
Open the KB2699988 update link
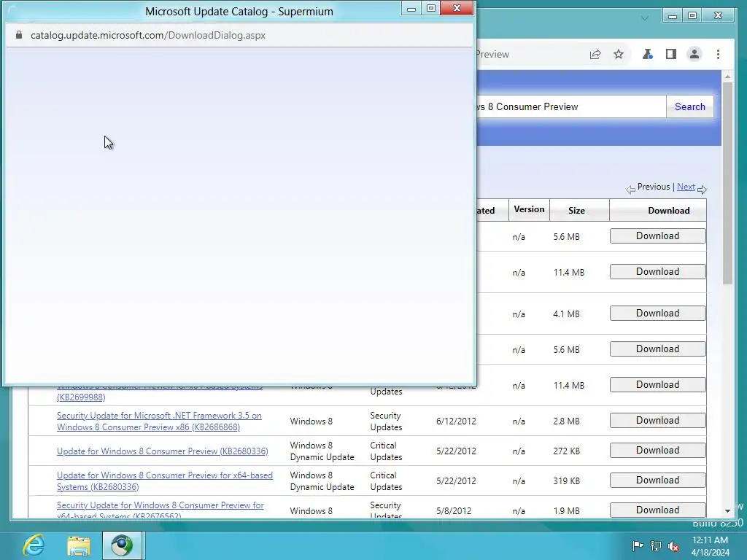[81, 397]
